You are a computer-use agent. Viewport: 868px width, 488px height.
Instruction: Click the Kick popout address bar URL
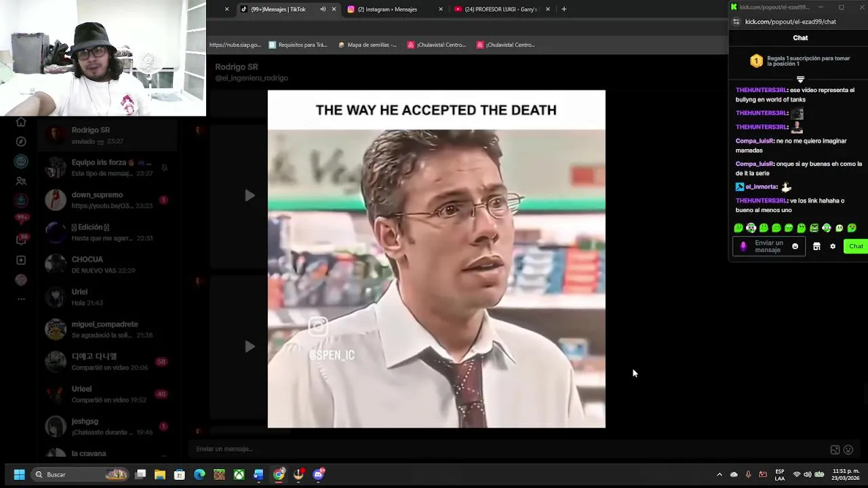pos(791,22)
